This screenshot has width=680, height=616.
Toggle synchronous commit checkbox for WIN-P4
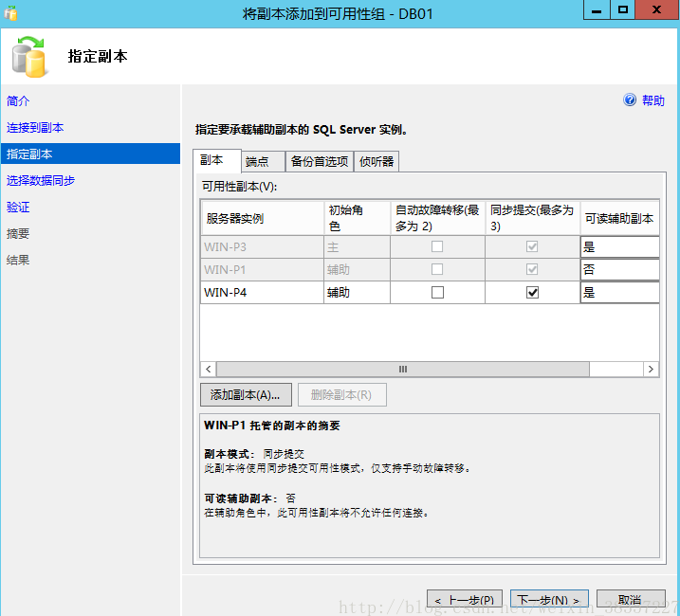[x=532, y=293]
